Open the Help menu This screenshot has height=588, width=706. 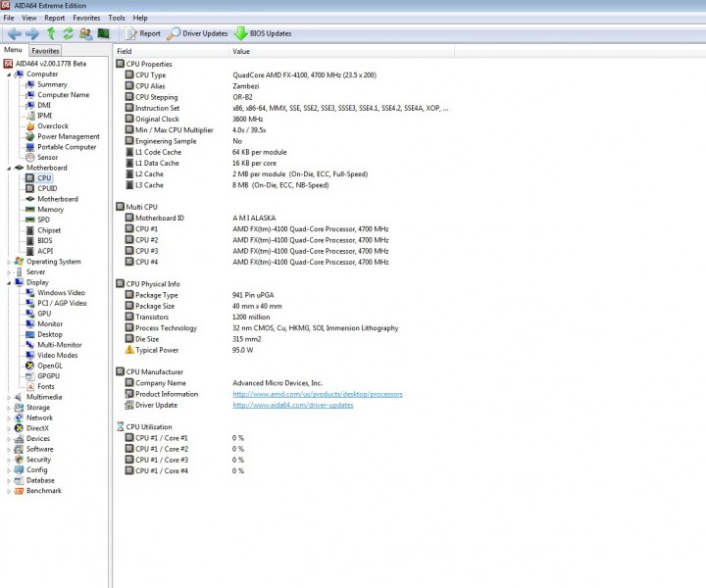(x=140, y=18)
